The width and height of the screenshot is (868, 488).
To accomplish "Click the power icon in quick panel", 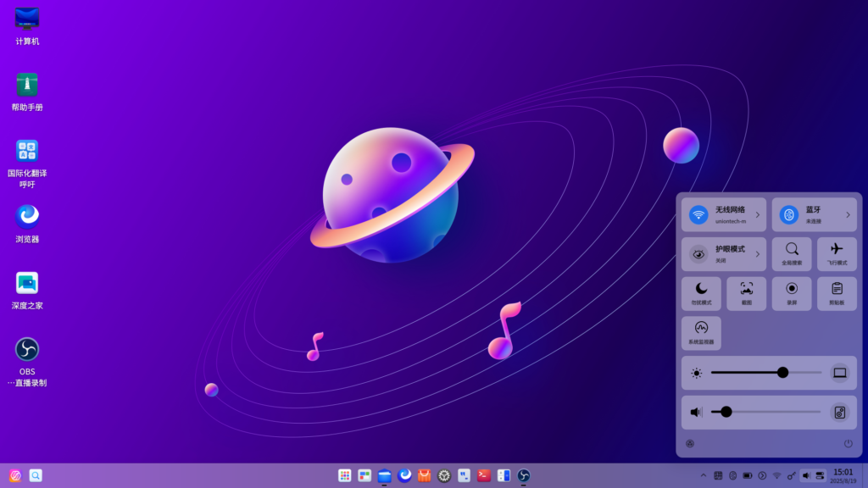I will (848, 443).
